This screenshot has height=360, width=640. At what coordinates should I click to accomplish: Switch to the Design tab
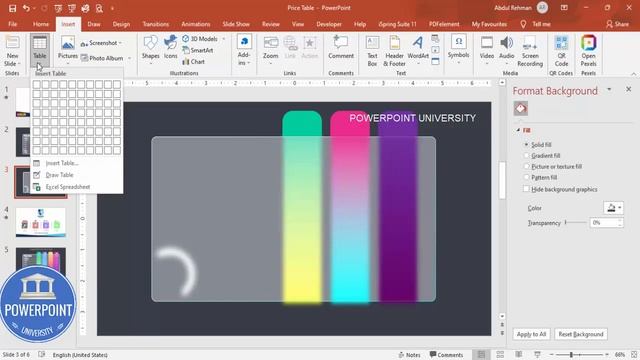pos(121,24)
